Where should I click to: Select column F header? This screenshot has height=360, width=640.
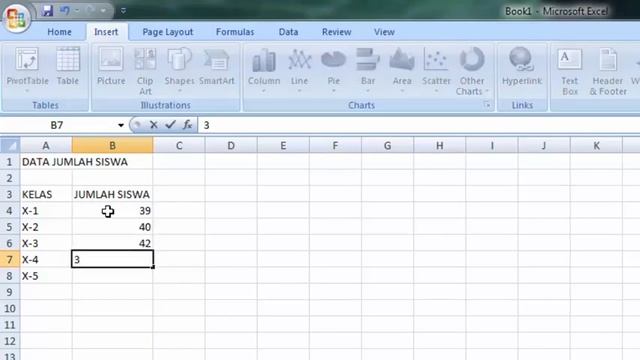click(335, 146)
